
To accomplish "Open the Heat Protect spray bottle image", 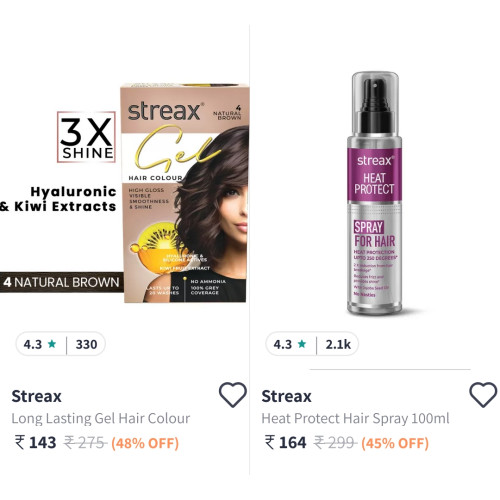I will 374,193.
